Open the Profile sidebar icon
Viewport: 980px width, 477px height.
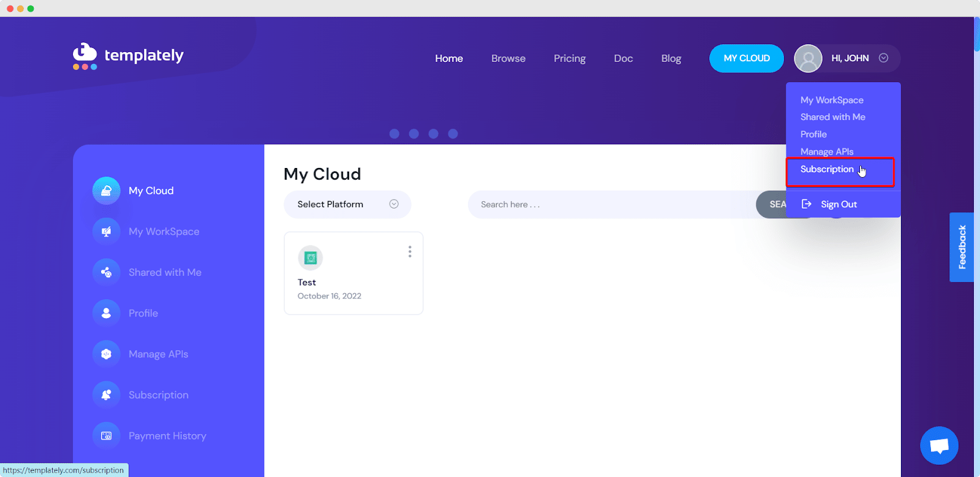106,313
